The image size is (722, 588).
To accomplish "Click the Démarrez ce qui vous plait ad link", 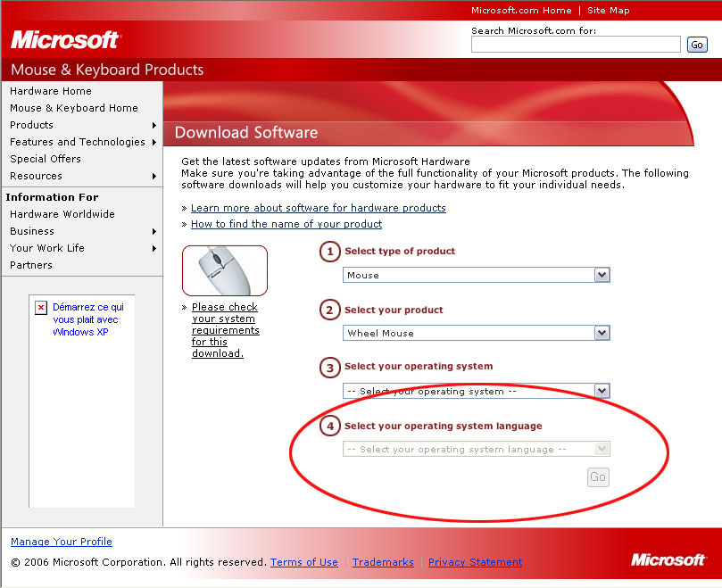I will click(87, 319).
